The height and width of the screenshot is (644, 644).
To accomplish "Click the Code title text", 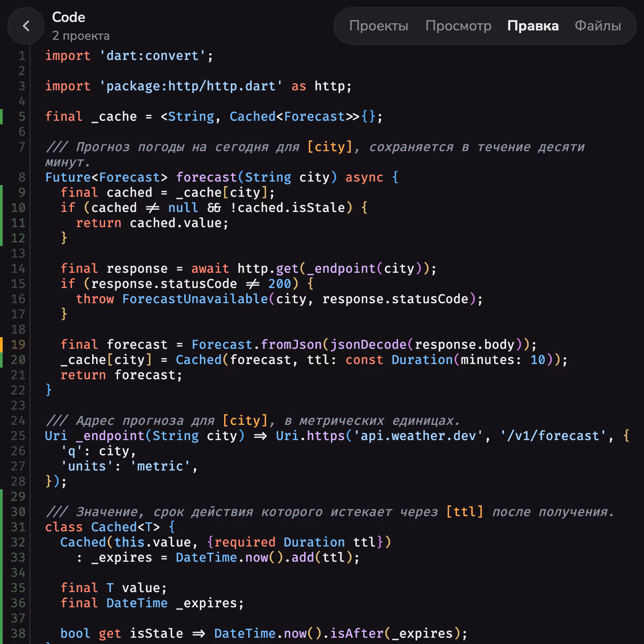I will 68,17.
